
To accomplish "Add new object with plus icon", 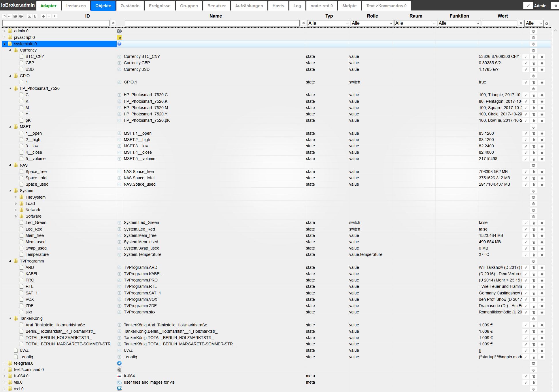I will pos(44,16).
